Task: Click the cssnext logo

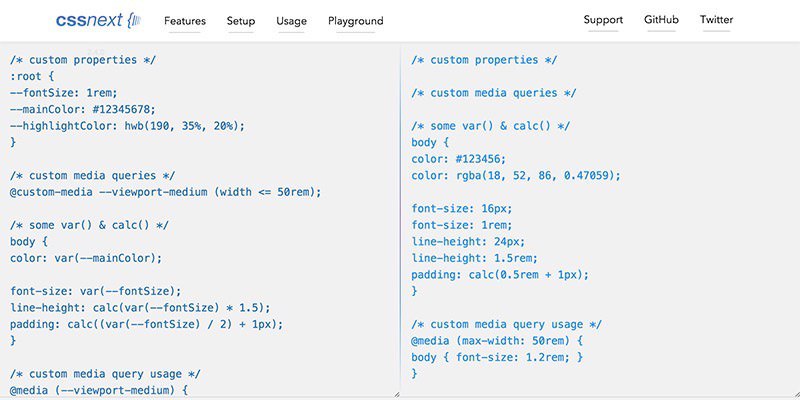Action: [x=98, y=20]
